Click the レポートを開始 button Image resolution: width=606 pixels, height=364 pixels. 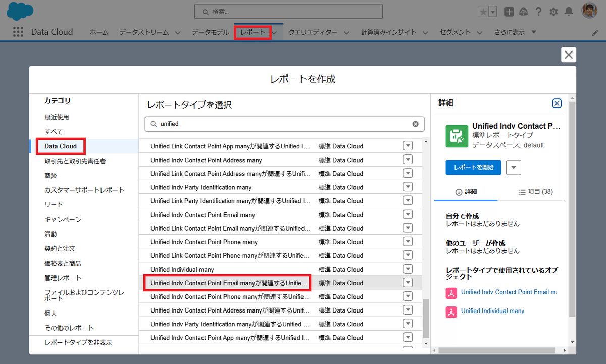(x=473, y=168)
